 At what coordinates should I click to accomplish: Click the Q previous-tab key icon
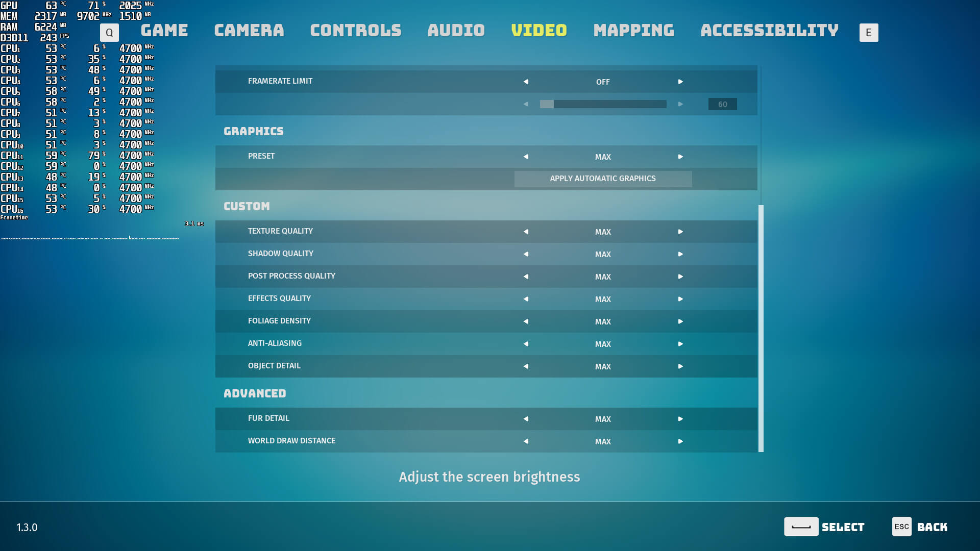click(109, 33)
